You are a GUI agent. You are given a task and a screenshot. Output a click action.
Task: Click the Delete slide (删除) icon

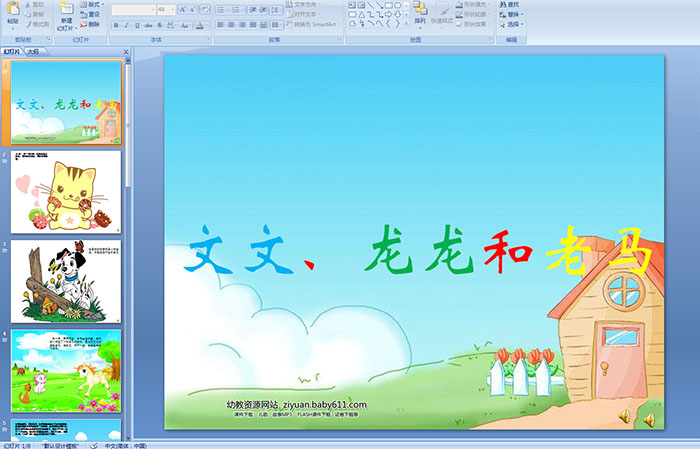click(90, 24)
